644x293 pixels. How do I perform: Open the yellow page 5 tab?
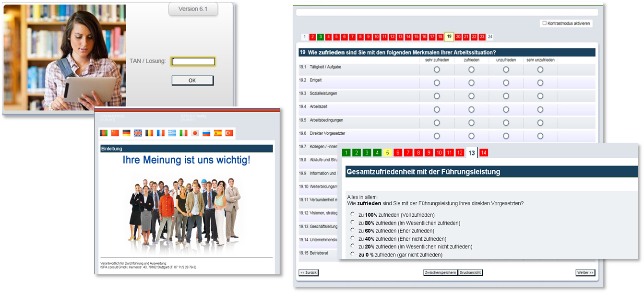(388, 153)
